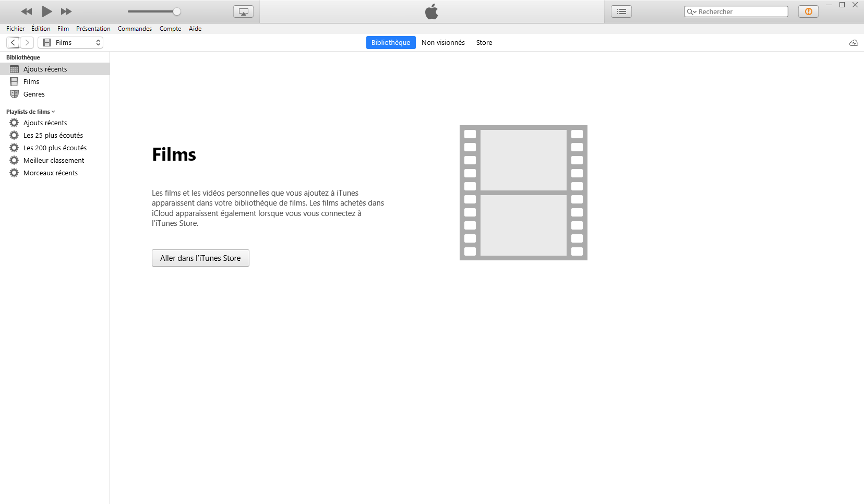Click the large film strip illustration

523,193
